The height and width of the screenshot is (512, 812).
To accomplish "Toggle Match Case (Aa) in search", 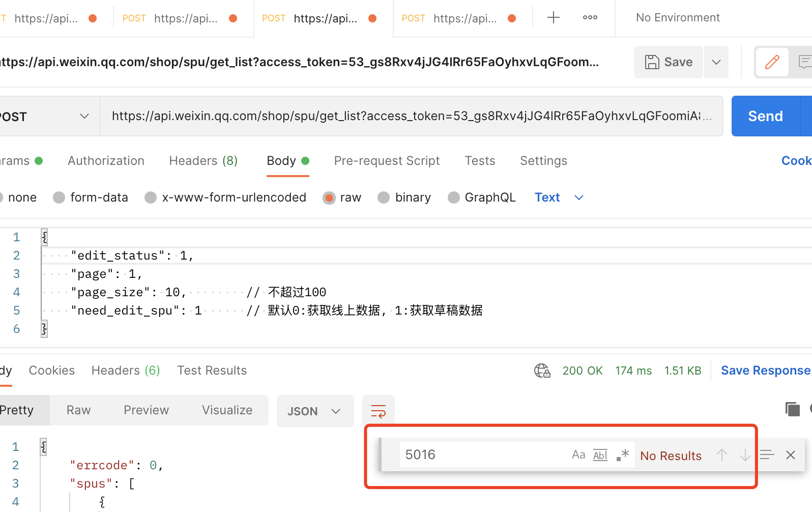I will [x=578, y=454].
